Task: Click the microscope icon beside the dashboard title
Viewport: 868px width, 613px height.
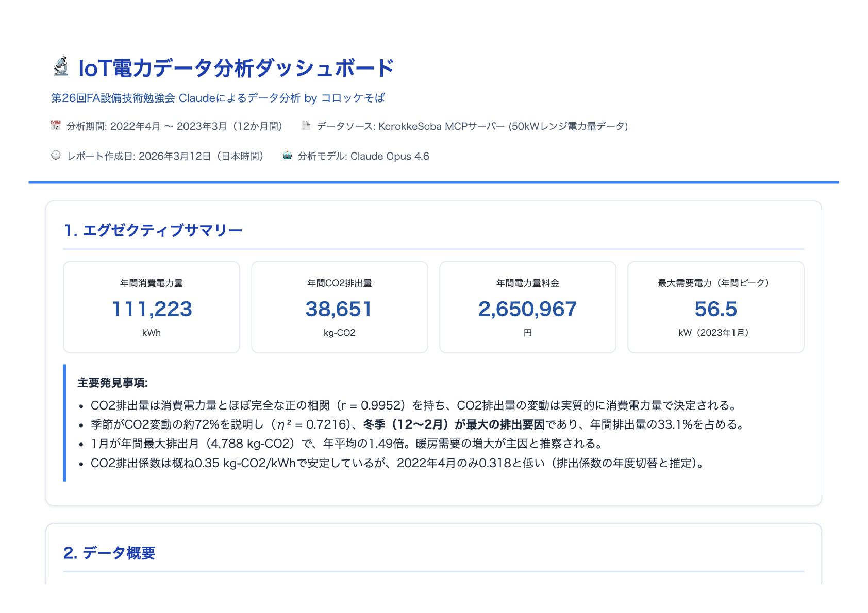Action: 61,67
